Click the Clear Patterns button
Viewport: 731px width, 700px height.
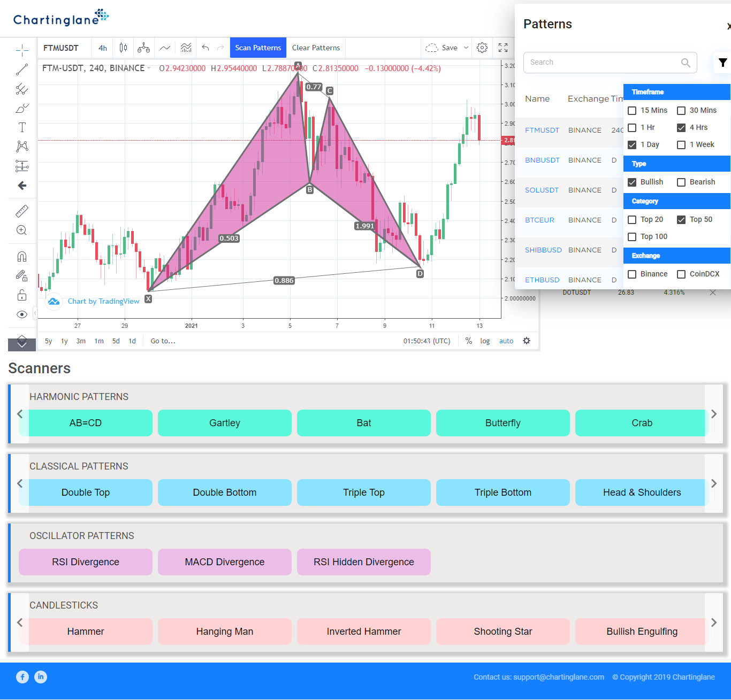pyautogui.click(x=316, y=48)
